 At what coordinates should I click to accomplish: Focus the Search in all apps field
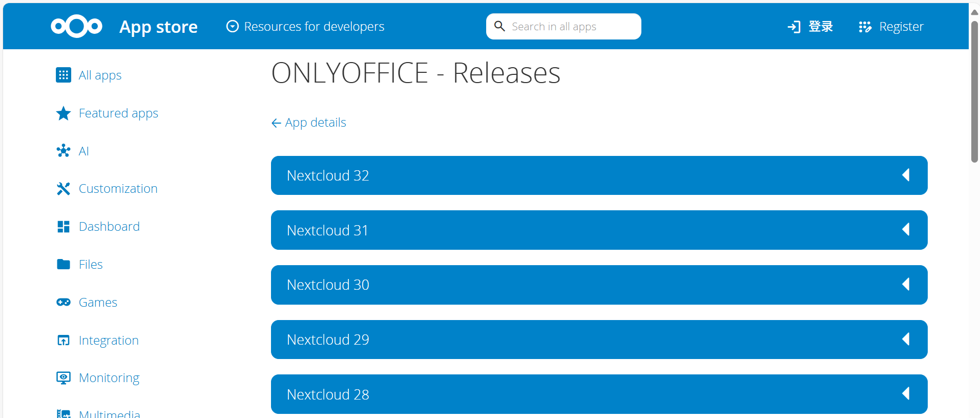564,26
